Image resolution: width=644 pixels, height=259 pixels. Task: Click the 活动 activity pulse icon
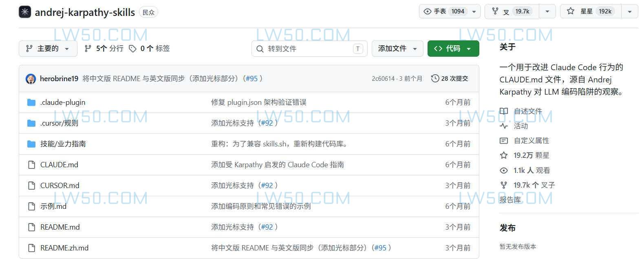coord(504,126)
